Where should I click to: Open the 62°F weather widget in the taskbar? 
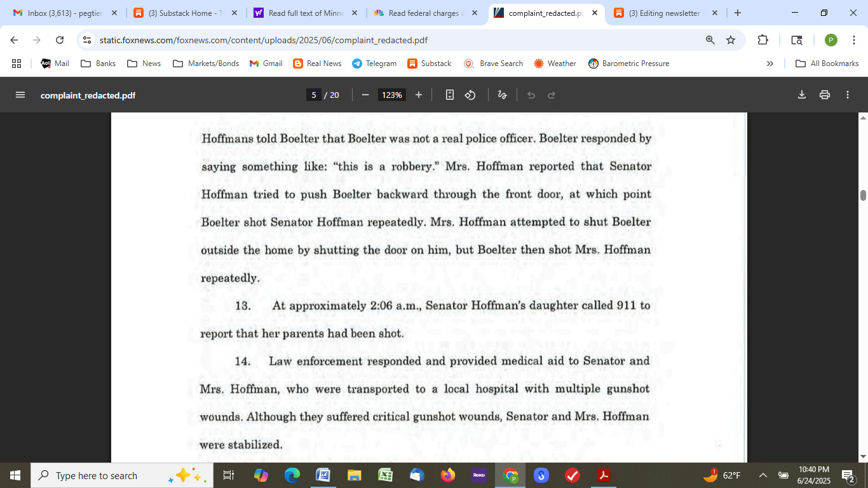[x=722, y=475]
